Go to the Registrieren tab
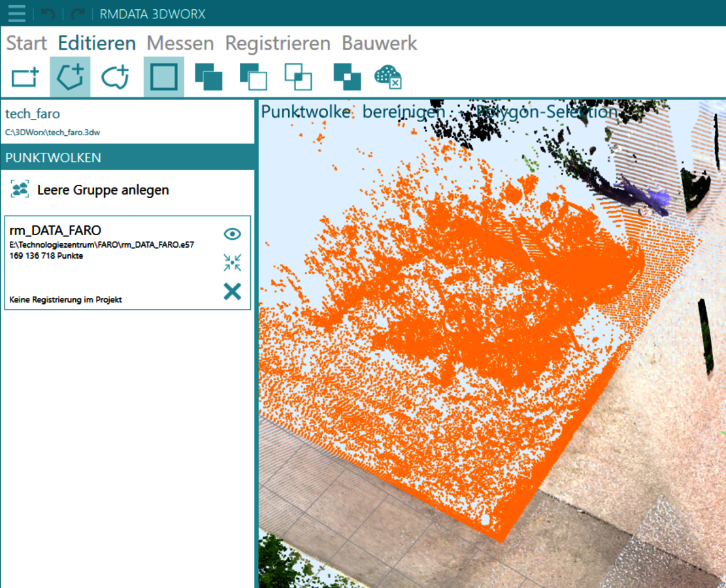This screenshot has width=726, height=588. click(278, 43)
